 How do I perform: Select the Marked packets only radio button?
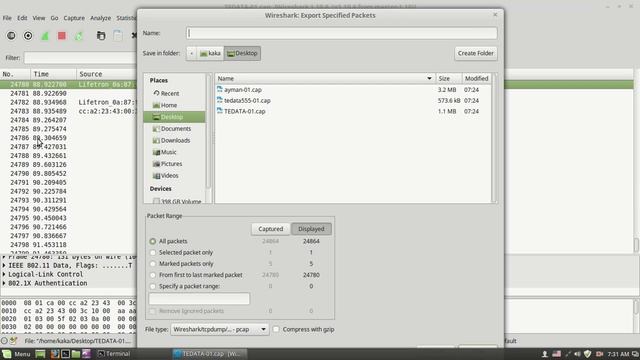click(x=153, y=264)
